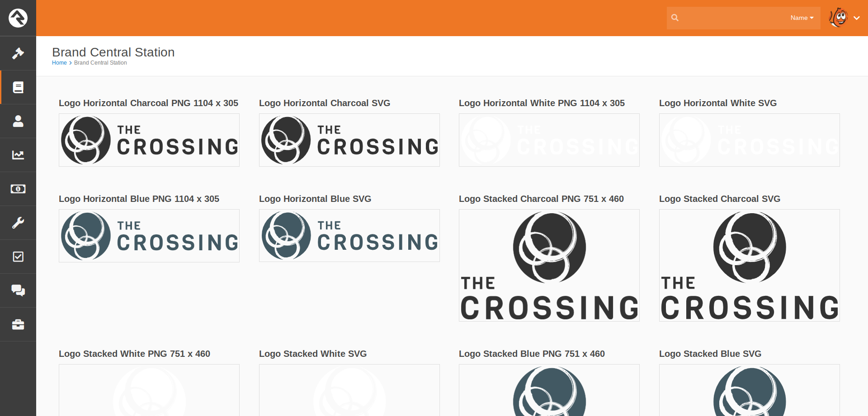
Task: Click 'Logo Stacked Charcoal PNG 751 x 460' title
Action: 541,199
